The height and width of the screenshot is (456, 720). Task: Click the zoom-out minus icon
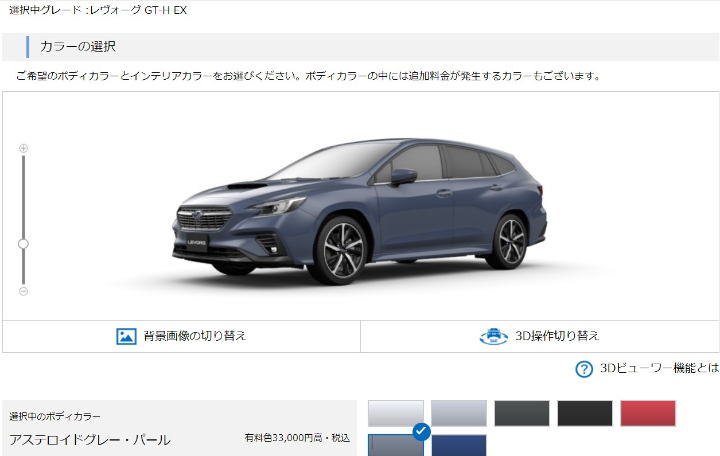coord(23,291)
